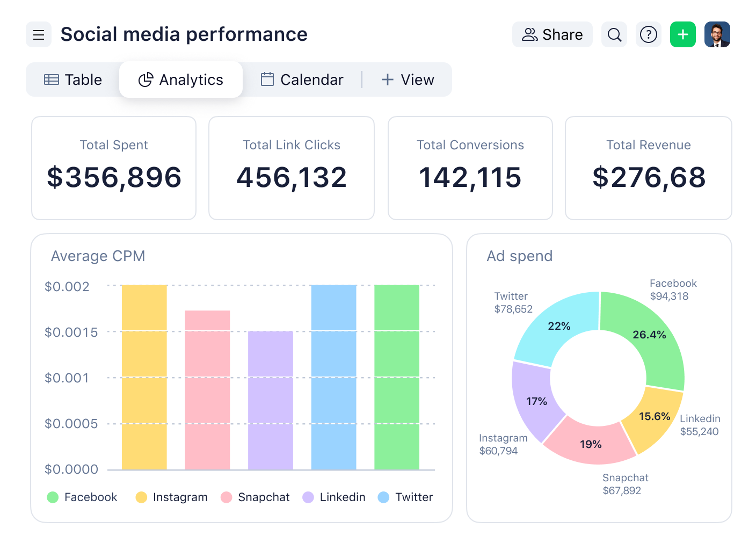Click the $0.002 axis label
This screenshot has width=756, height=550.
[x=67, y=287]
